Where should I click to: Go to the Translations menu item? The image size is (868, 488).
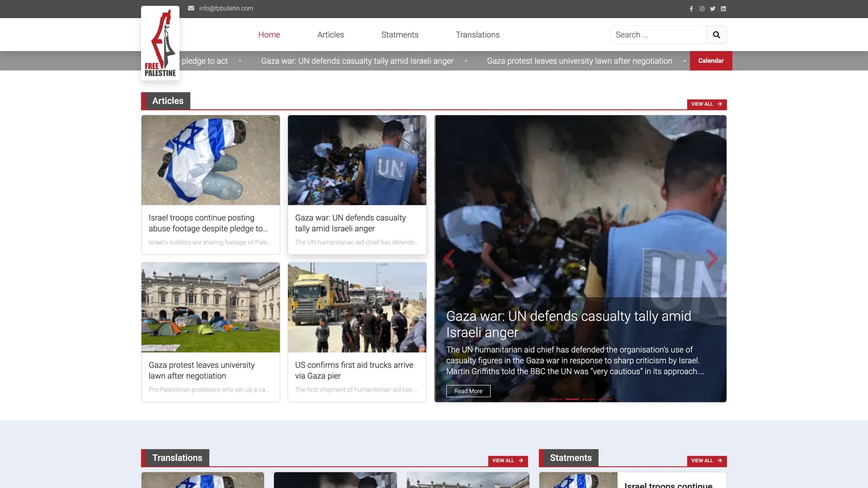pos(477,35)
